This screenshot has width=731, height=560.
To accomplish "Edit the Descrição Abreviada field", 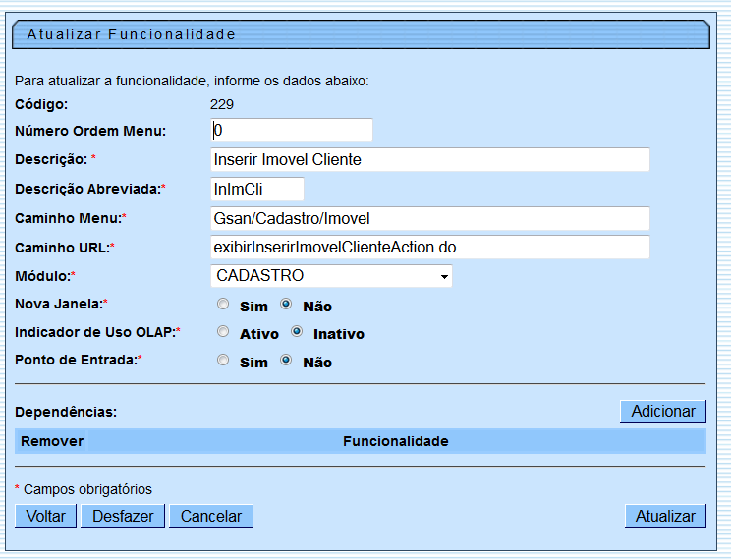I will tap(257, 189).
